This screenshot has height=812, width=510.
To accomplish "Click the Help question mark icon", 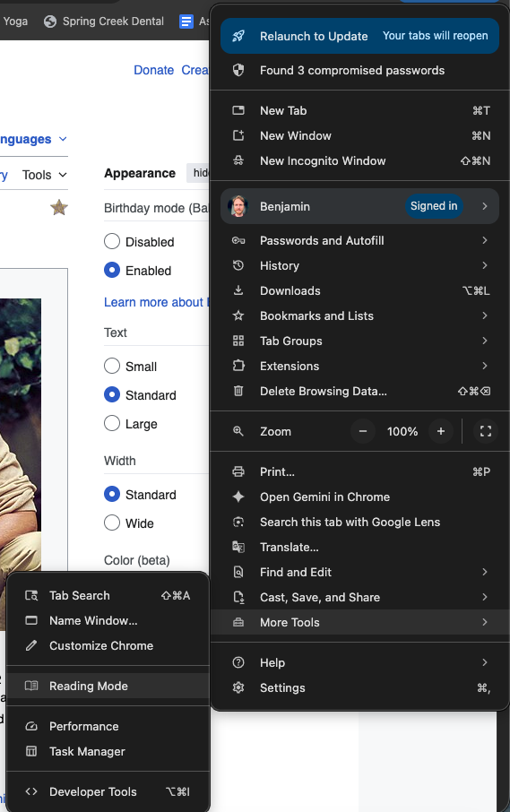I will [238, 662].
